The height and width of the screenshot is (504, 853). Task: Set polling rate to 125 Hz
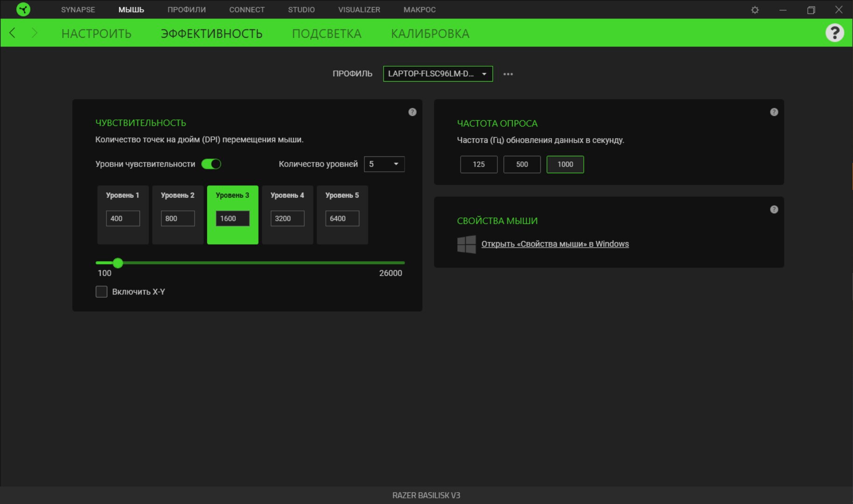tap(479, 164)
